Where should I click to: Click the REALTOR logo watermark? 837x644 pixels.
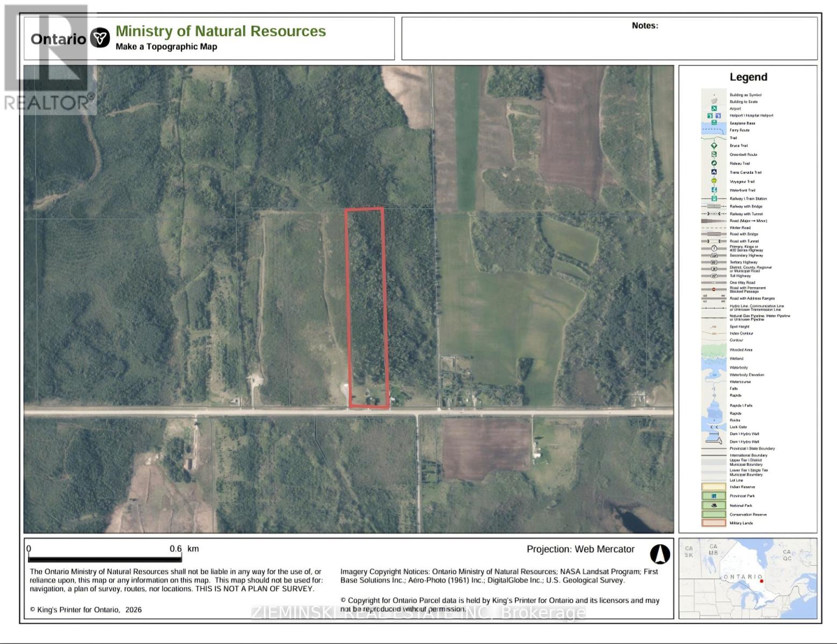48,59
